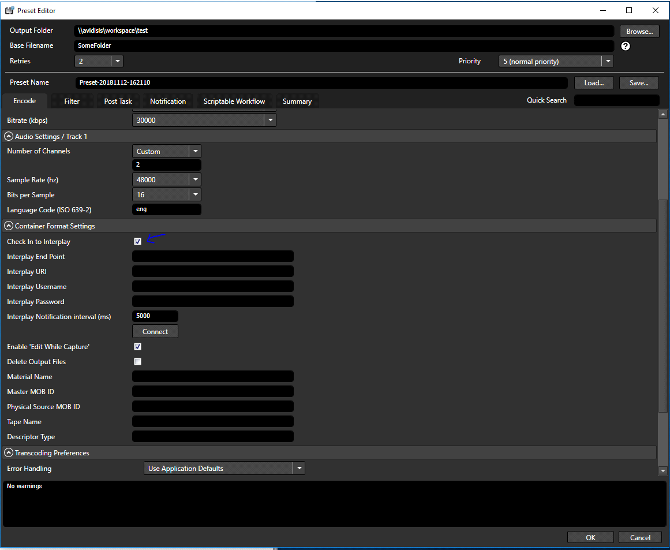Click the Load... preset button
This screenshot has width=670, height=550.
pyautogui.click(x=594, y=83)
